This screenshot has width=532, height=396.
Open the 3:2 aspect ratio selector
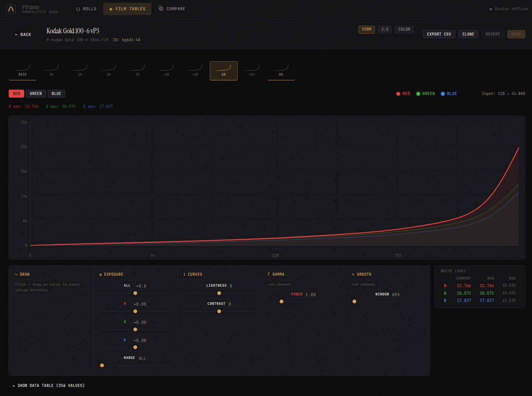(385, 30)
